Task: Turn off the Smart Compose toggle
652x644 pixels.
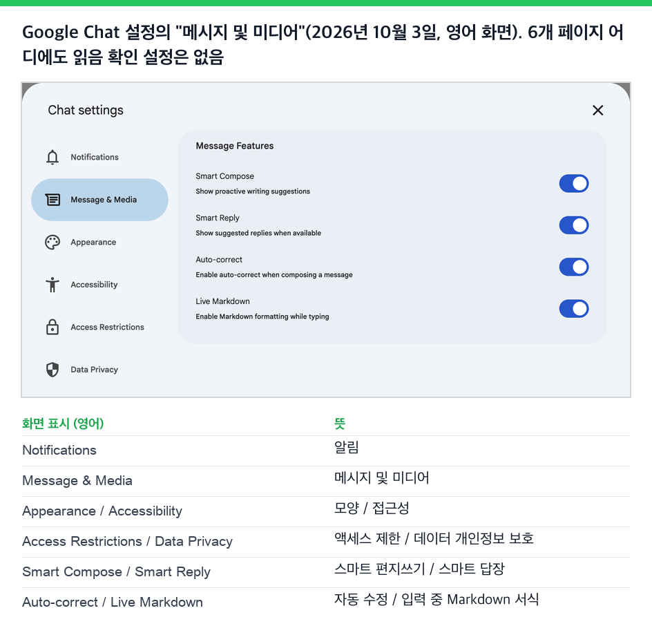Action: point(574,184)
